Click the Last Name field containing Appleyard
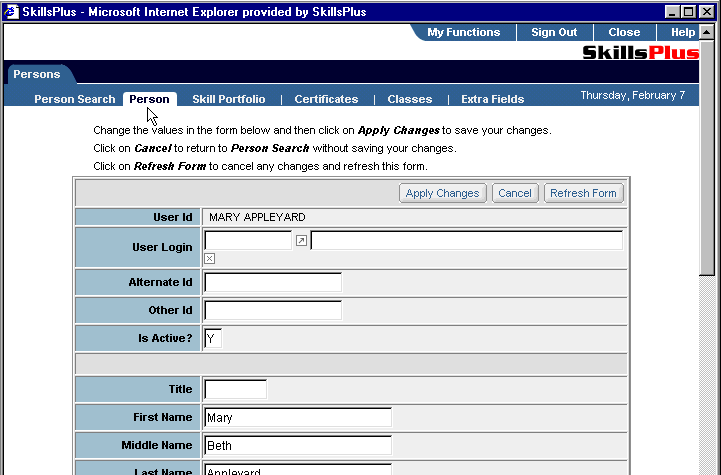Viewport: 721px width, 475px height. 298,469
